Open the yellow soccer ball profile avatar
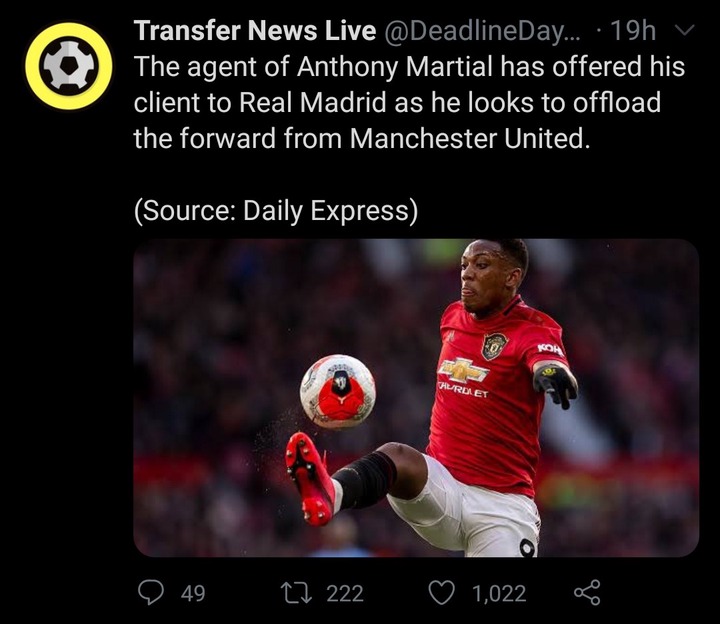 [69, 66]
